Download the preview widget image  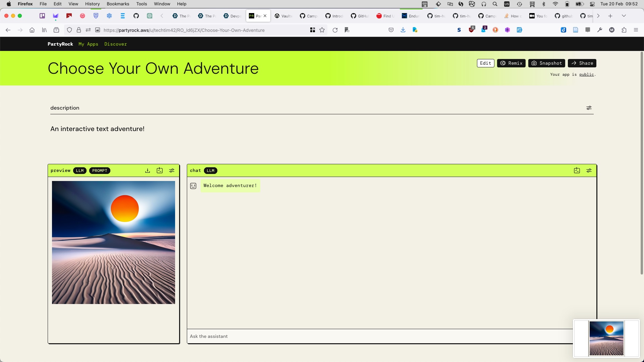pyautogui.click(x=148, y=171)
